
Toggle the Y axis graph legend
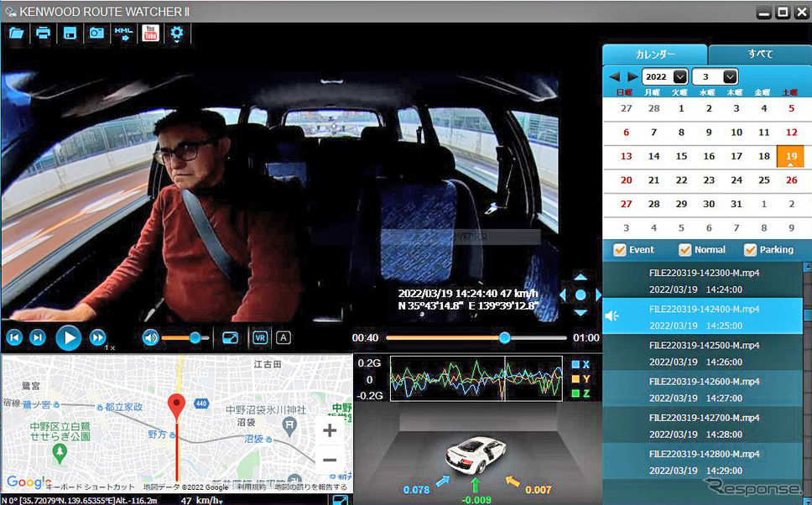(580, 379)
